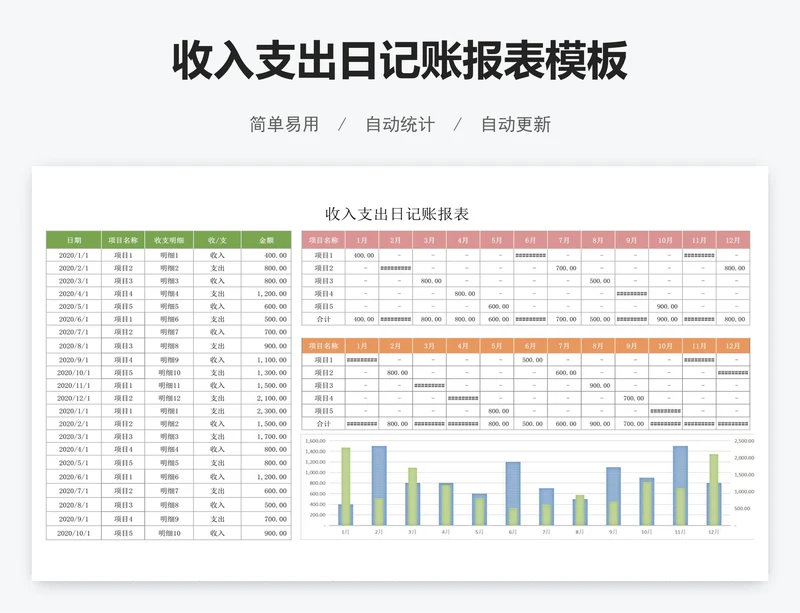
Task: Click the amount cell 2,100.00
Action: [266, 398]
